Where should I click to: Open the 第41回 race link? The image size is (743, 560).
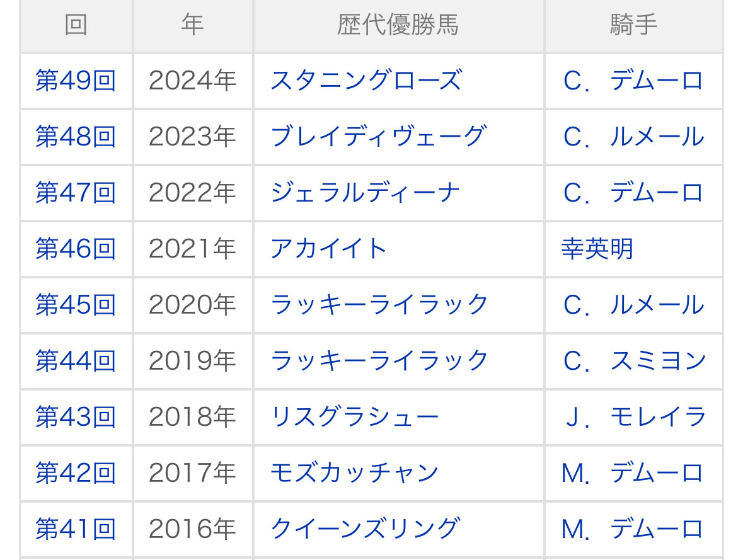point(76,529)
